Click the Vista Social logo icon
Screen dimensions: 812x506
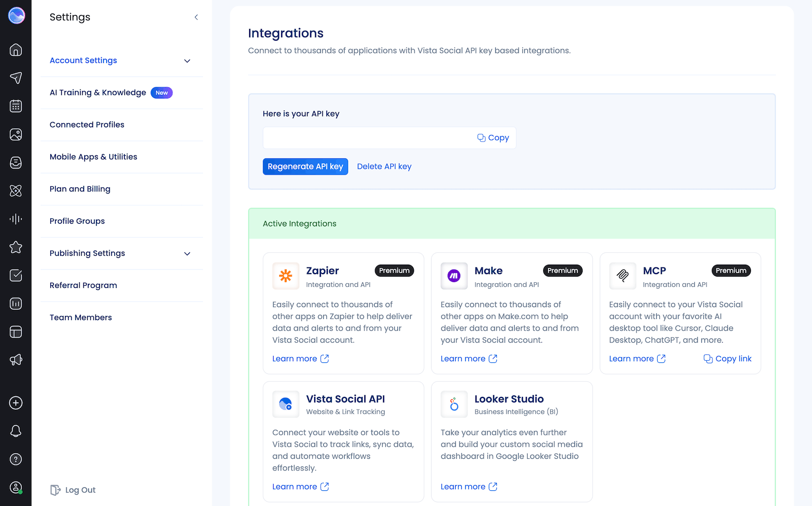[x=16, y=16]
